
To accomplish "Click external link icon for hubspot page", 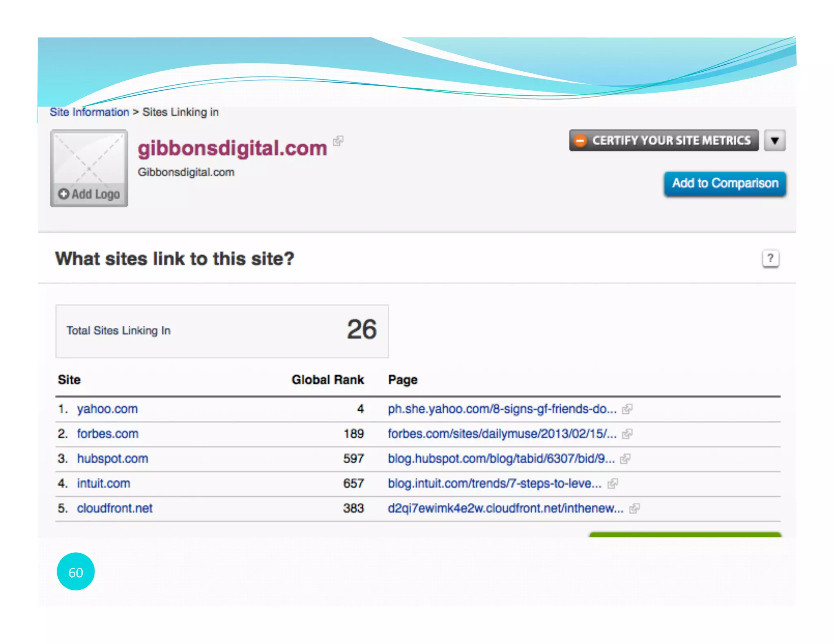I will coord(625,459).
